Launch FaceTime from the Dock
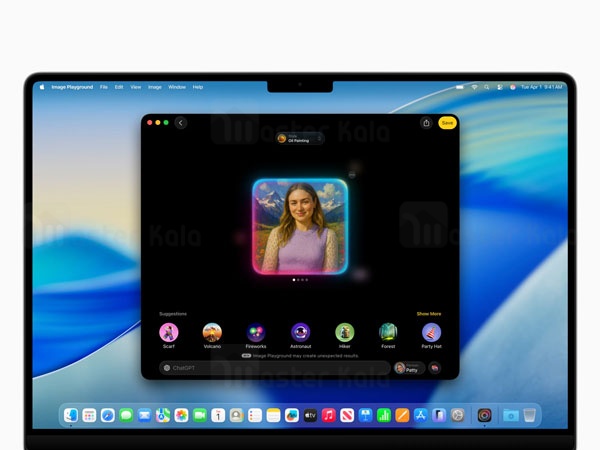 [200, 415]
